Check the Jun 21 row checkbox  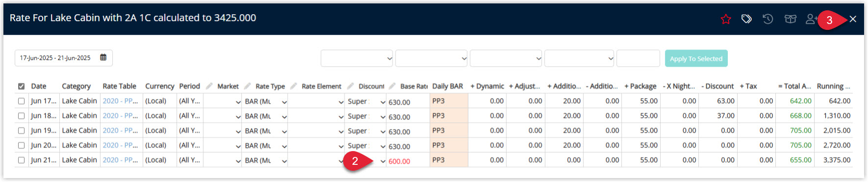coord(21,160)
